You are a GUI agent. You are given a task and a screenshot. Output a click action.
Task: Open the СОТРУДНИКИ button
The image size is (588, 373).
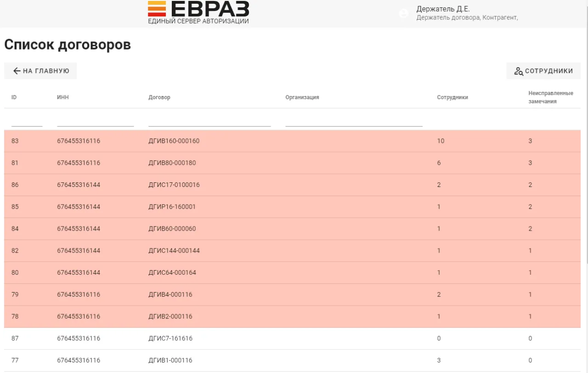tap(543, 71)
